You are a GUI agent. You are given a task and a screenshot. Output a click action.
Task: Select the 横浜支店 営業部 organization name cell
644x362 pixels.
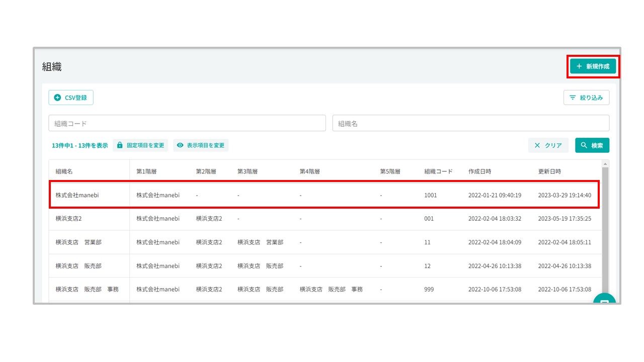pyautogui.click(x=78, y=242)
